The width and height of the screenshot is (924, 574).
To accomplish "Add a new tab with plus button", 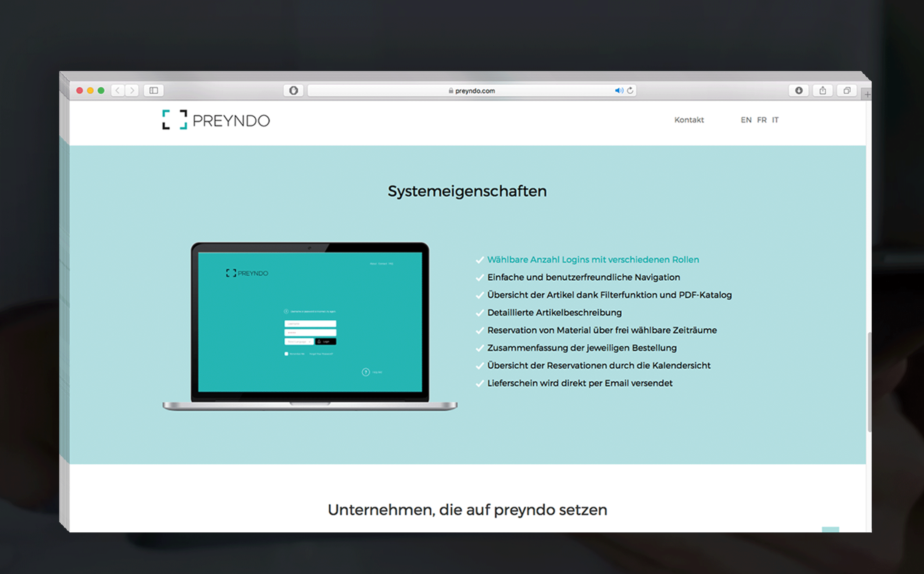I will (867, 94).
